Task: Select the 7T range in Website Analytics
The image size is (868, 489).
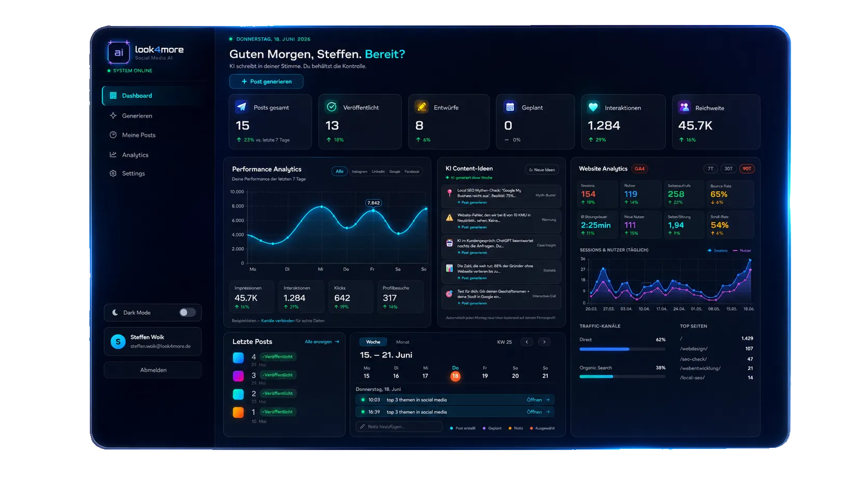Action: [x=711, y=169]
